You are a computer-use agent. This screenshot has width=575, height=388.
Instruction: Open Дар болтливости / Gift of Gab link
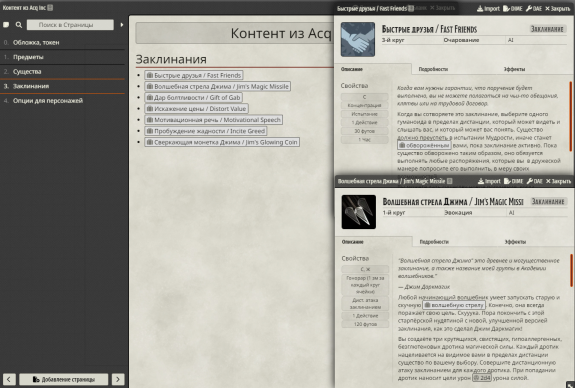point(193,98)
